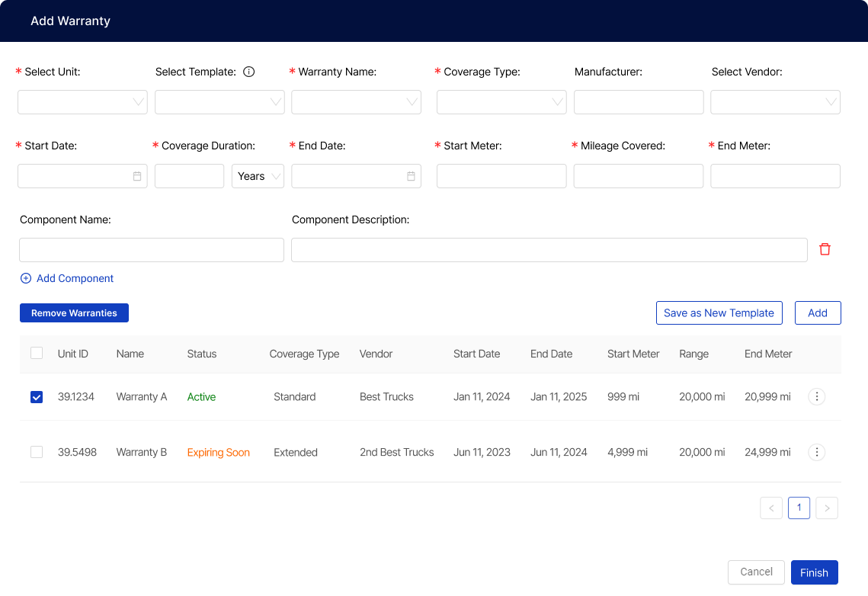Expand the Select Unit dropdown
The width and height of the screenshot is (868, 596).
(82, 102)
